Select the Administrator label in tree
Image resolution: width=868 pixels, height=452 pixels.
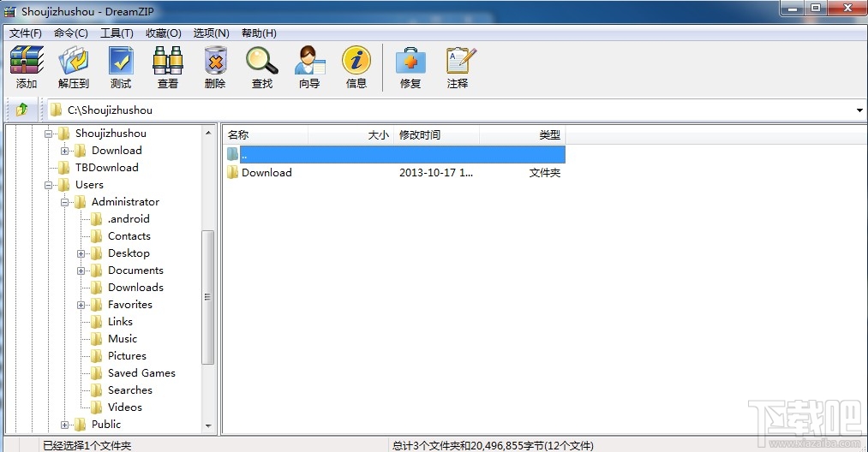click(x=125, y=202)
